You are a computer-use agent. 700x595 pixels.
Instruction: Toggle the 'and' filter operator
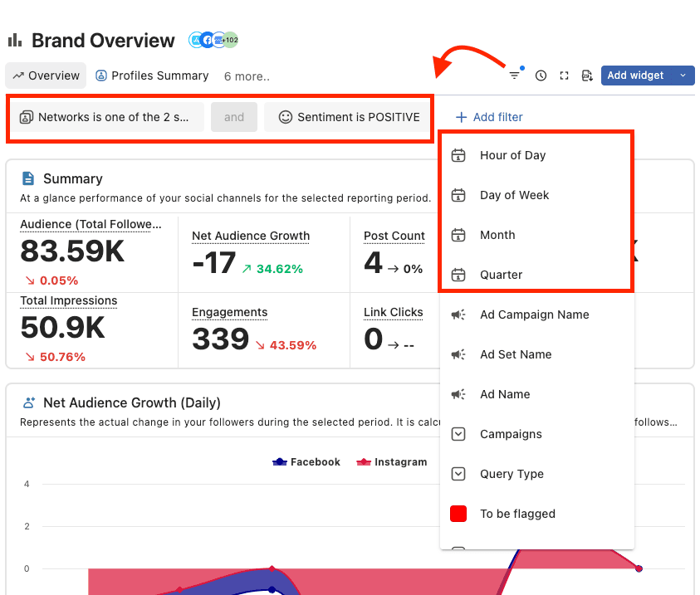[x=234, y=117]
